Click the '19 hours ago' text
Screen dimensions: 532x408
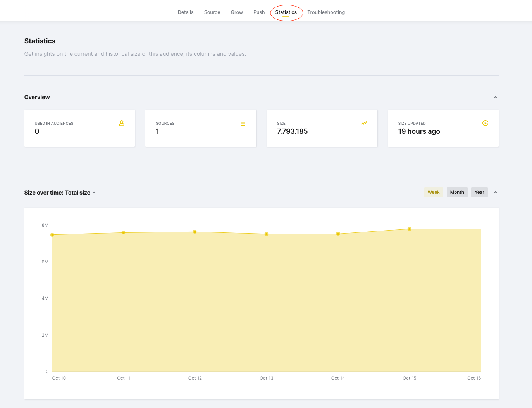[x=419, y=131]
